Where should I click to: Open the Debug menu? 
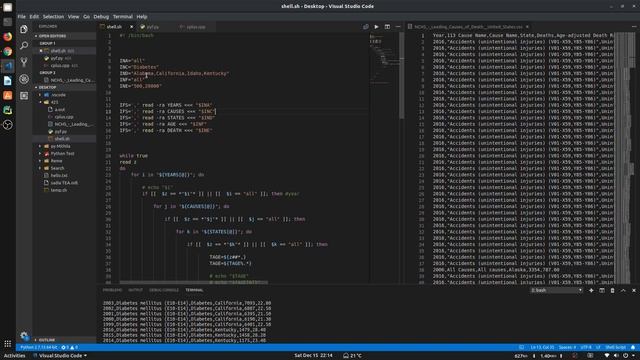coord(101,17)
